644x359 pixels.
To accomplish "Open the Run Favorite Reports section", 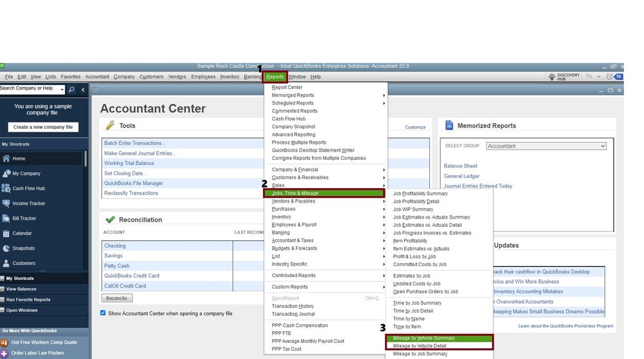I will point(44,300).
